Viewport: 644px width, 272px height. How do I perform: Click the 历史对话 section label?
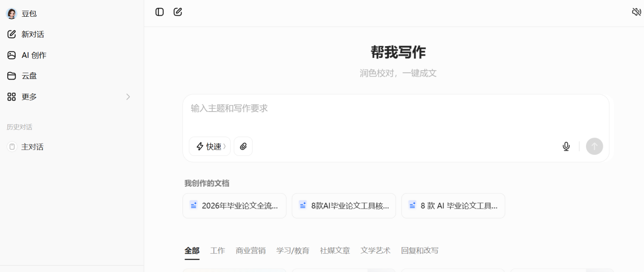19,127
